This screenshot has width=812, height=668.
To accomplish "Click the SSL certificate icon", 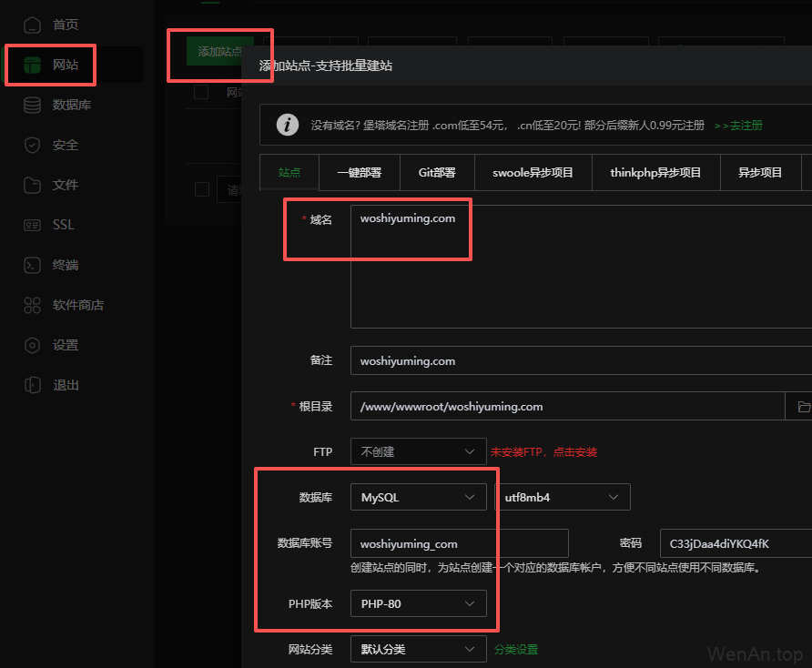I will [x=33, y=225].
